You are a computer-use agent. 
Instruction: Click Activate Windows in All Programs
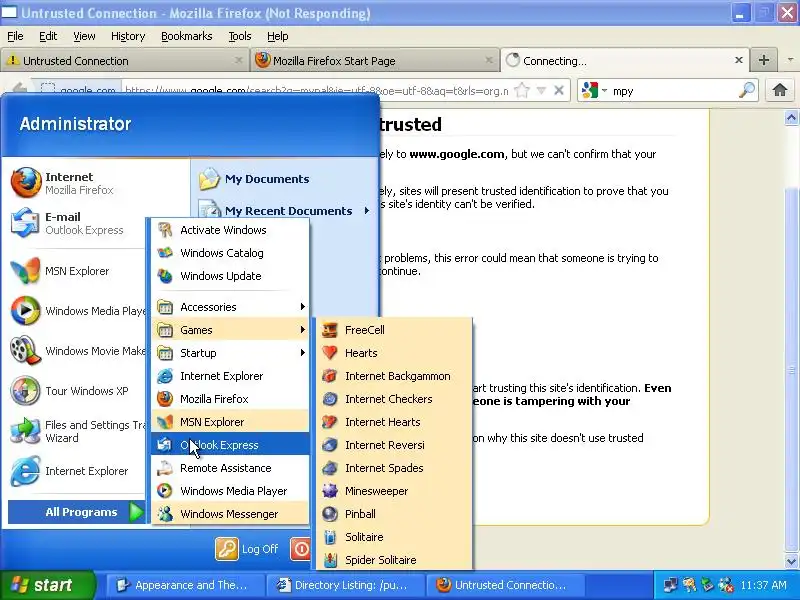point(230,230)
